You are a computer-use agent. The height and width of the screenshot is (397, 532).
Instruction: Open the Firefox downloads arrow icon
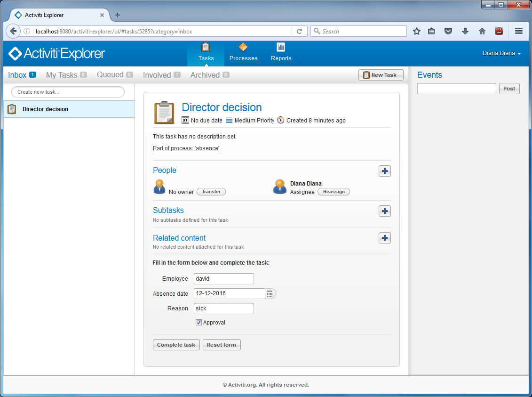coord(465,31)
